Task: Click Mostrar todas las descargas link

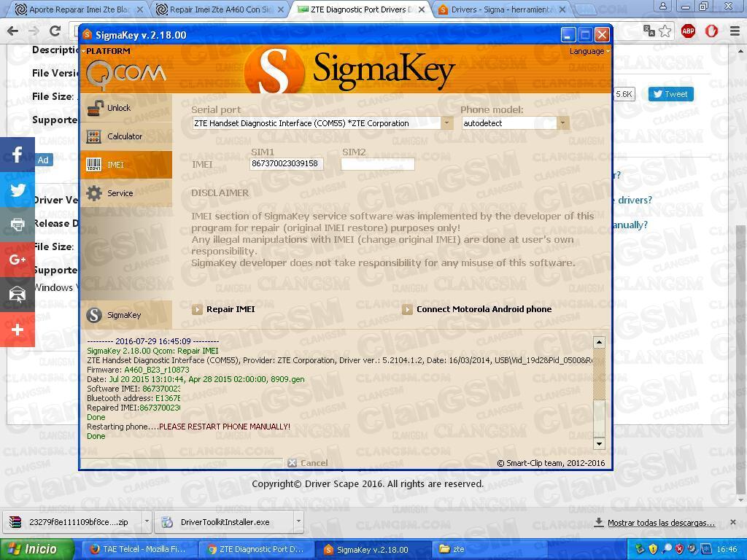Action: [661, 523]
